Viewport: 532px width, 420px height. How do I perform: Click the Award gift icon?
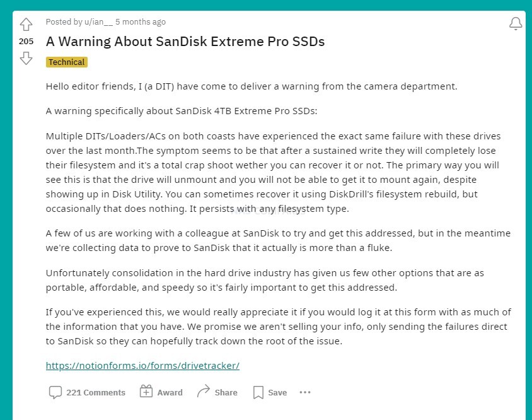click(x=146, y=391)
